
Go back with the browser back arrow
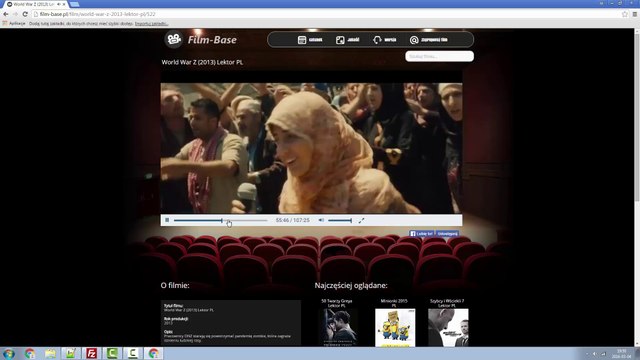[x=6, y=14]
